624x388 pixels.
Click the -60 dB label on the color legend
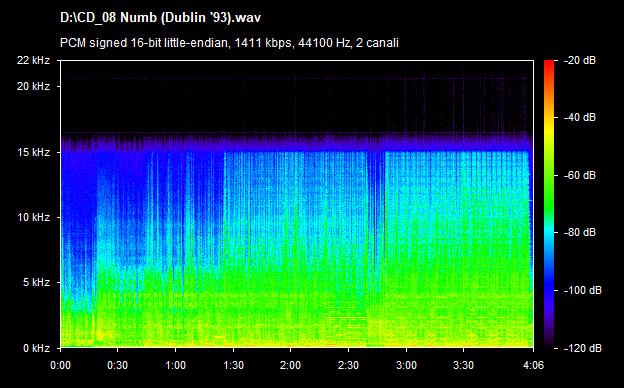[579, 175]
